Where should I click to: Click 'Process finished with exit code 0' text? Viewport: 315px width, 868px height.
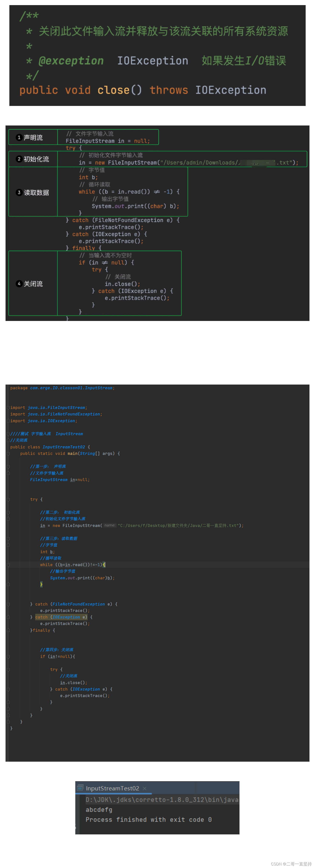pyautogui.click(x=149, y=820)
